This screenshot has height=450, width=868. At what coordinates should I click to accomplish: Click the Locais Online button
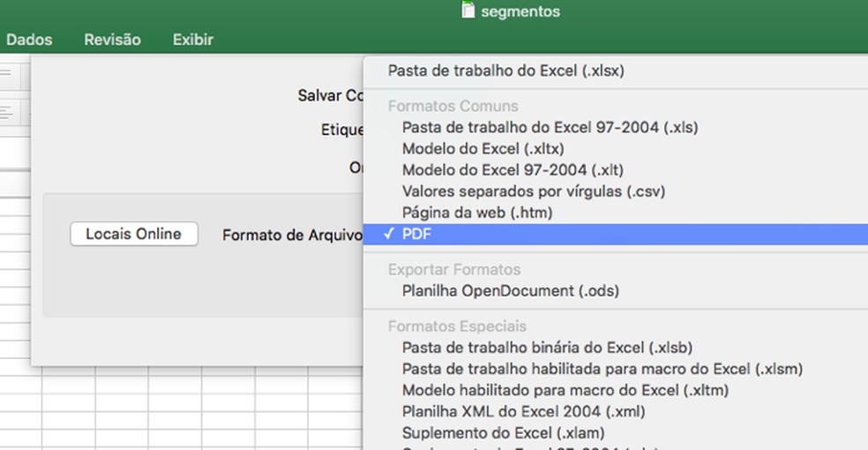[133, 234]
